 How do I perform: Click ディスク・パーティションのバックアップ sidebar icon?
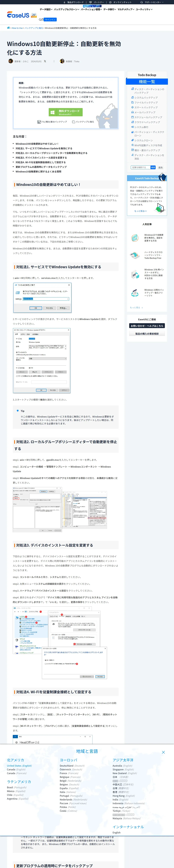pyautogui.click(x=132, y=89)
